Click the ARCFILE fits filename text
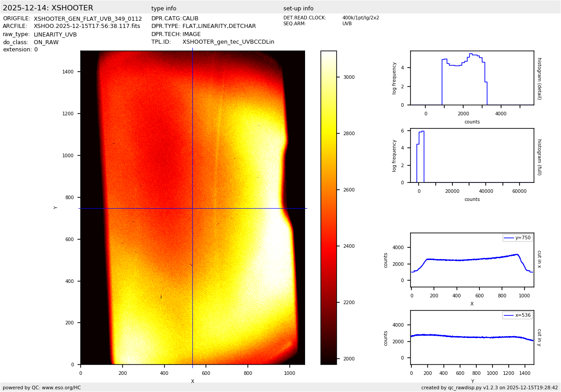The width and height of the screenshot is (561, 392). [x=87, y=26]
